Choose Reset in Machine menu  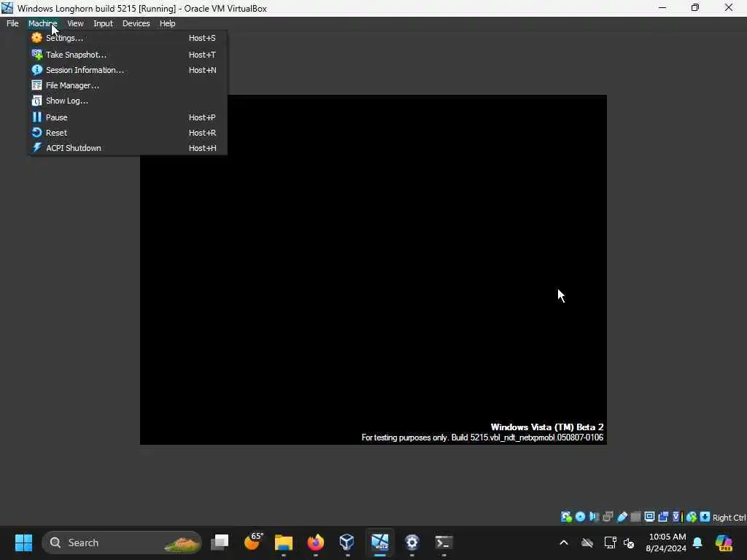click(x=127, y=133)
